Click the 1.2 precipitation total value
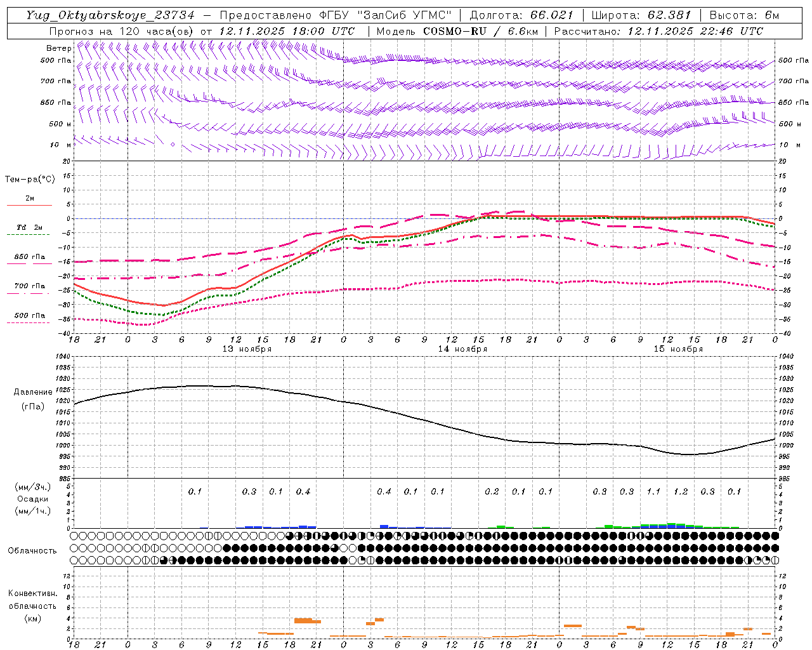The height and width of the screenshot is (650, 812). click(681, 492)
